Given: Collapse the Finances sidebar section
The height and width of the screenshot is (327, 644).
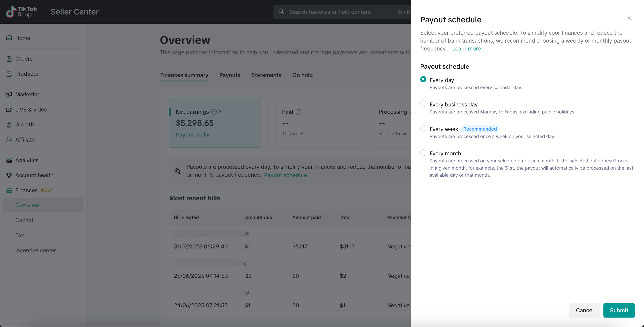Looking at the screenshot, I should (x=26, y=190).
